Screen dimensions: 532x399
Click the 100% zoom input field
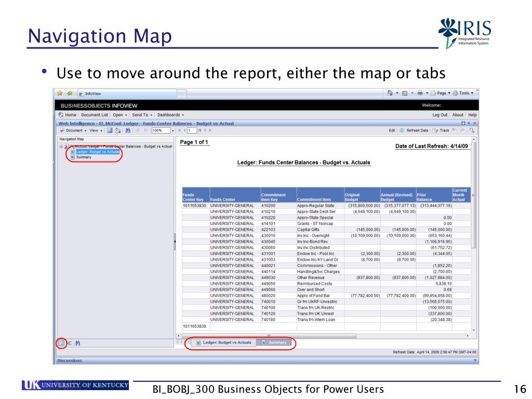[x=161, y=130]
